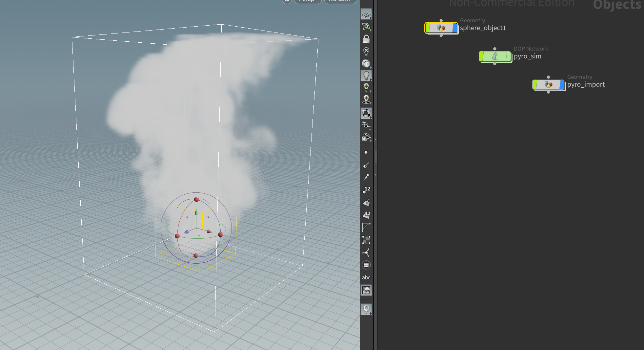Switch to headlight-only lighting mode

(366, 63)
